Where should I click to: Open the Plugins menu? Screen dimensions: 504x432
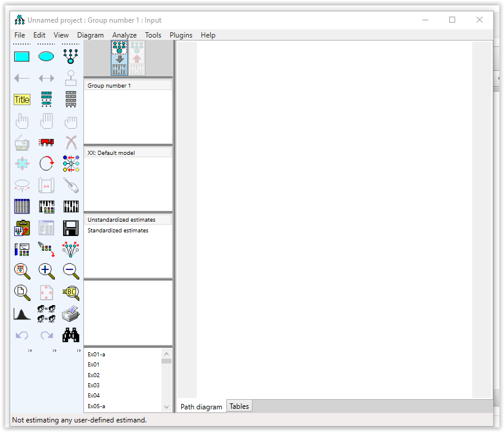(181, 35)
